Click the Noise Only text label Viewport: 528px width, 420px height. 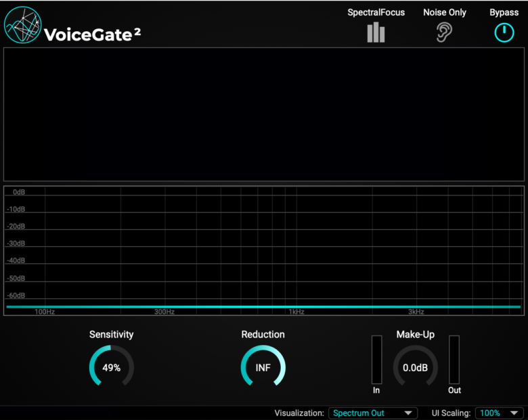pyautogui.click(x=445, y=12)
